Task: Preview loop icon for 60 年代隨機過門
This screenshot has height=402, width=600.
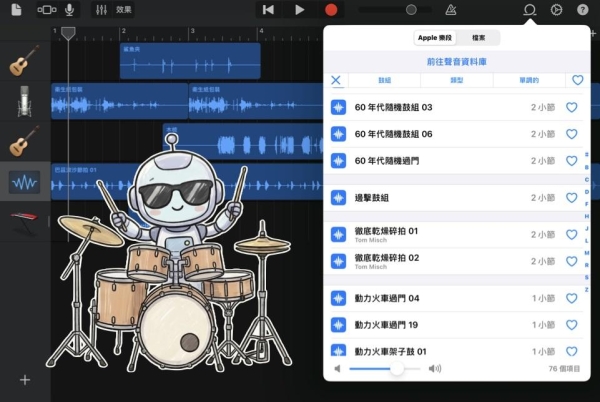Action: click(x=338, y=161)
